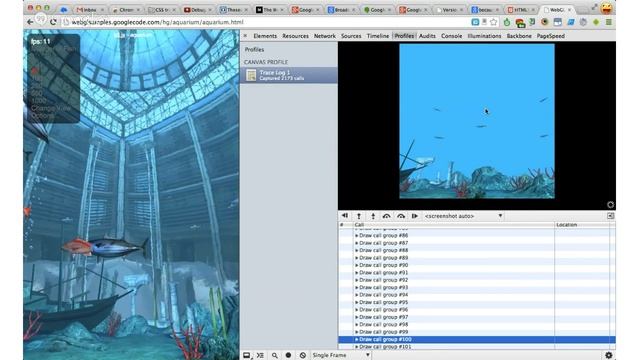The height and width of the screenshot is (360, 640).
Task: Switch to the Network tab
Action: tap(325, 36)
